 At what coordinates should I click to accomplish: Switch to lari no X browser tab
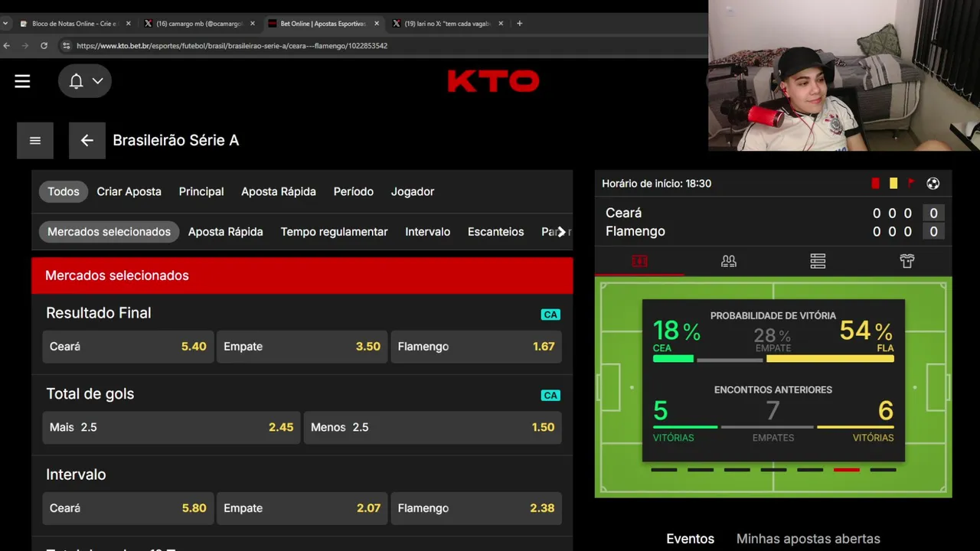pos(447,24)
